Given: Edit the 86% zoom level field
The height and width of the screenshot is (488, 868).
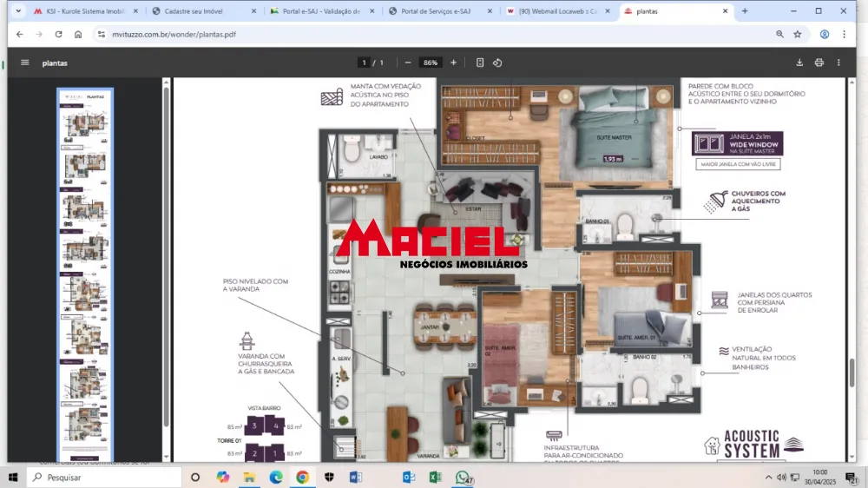Looking at the screenshot, I should (431, 63).
